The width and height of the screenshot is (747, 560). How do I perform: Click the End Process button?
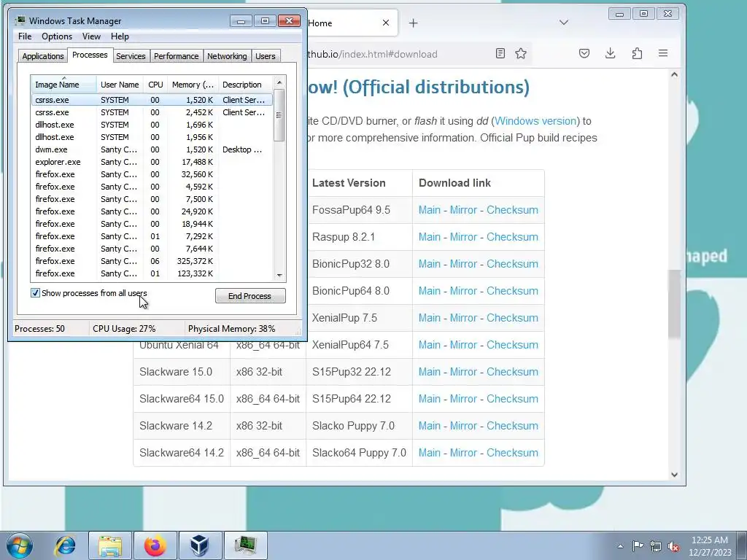click(x=250, y=296)
